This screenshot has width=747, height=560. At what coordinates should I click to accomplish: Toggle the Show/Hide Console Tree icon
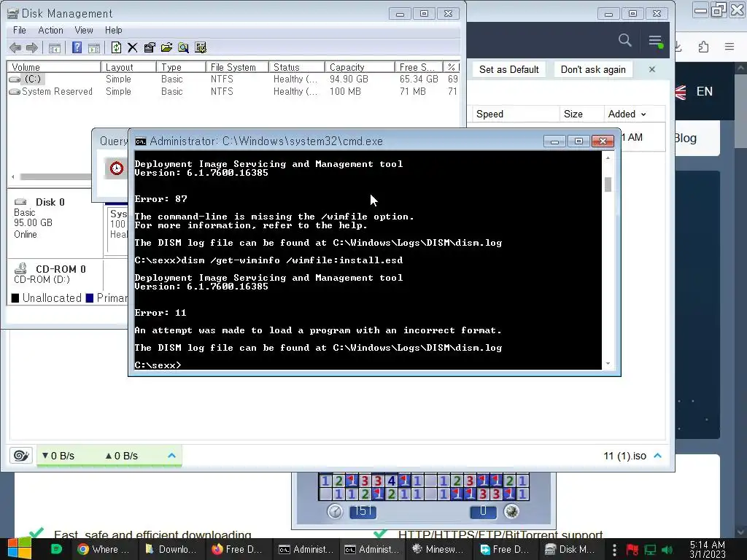point(54,47)
